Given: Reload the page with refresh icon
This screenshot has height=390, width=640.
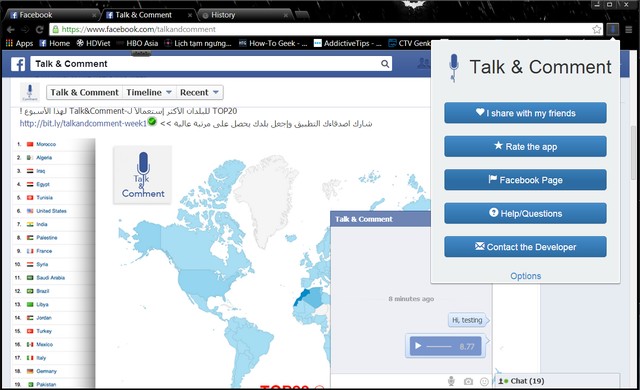Looking at the screenshot, I should point(39,29).
